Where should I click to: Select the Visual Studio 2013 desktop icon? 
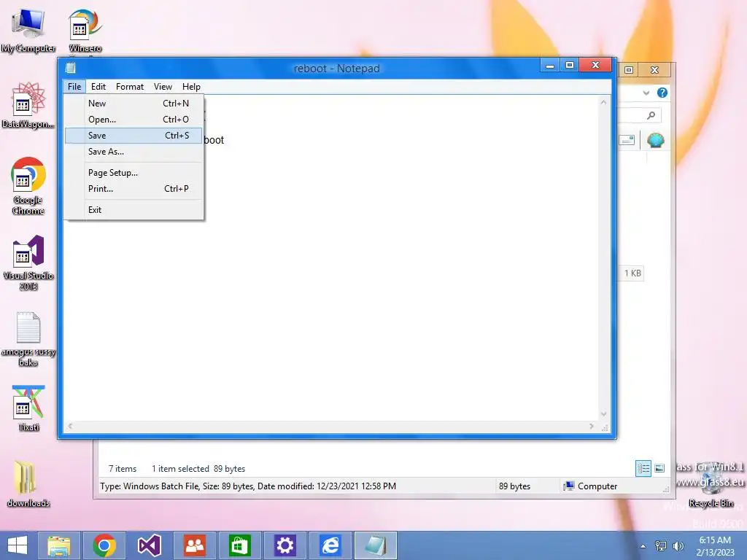click(x=28, y=262)
